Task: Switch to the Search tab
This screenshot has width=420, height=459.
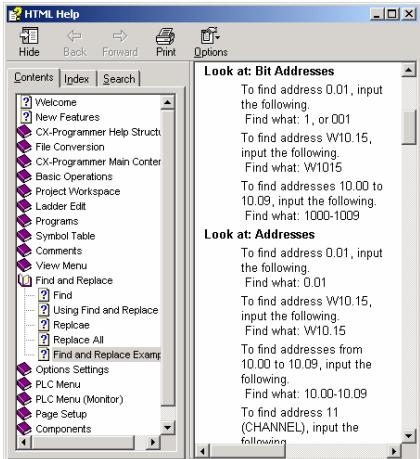Action: tap(119, 79)
